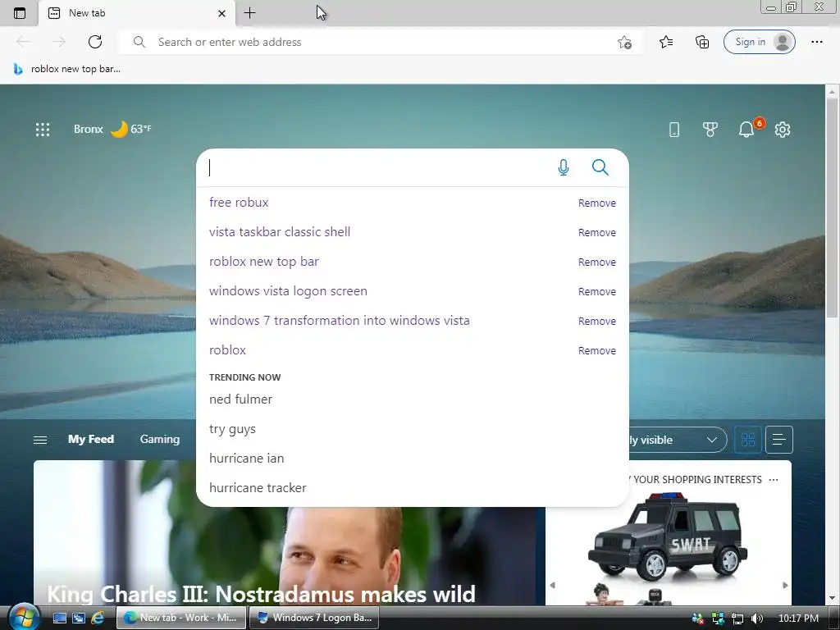Remove 'windows vista logon screen' entry
The image size is (840, 630).
pyautogui.click(x=597, y=291)
